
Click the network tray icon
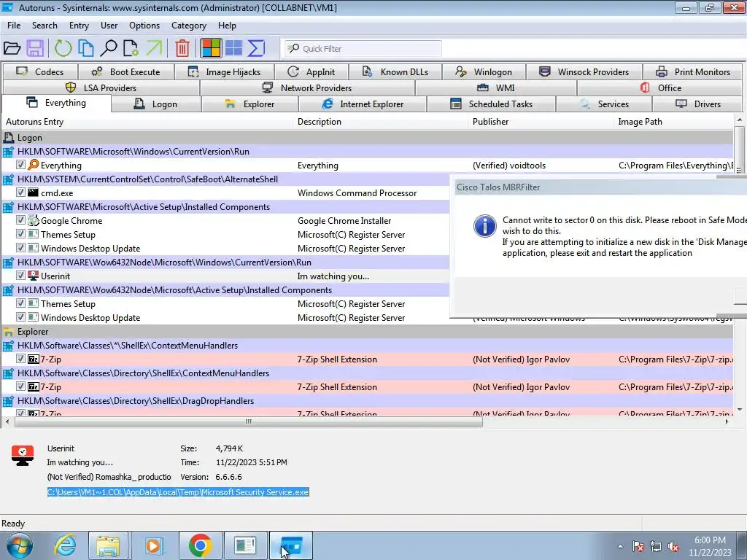(x=656, y=546)
